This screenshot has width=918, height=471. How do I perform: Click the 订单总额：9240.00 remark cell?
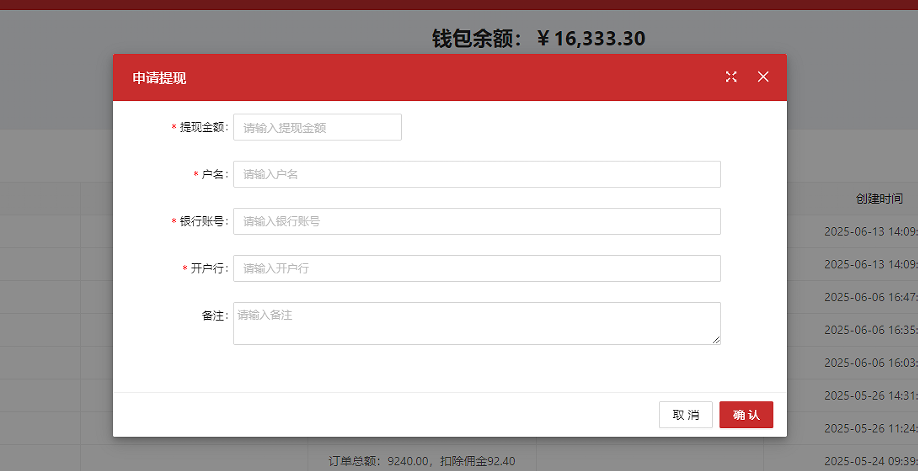click(x=422, y=461)
